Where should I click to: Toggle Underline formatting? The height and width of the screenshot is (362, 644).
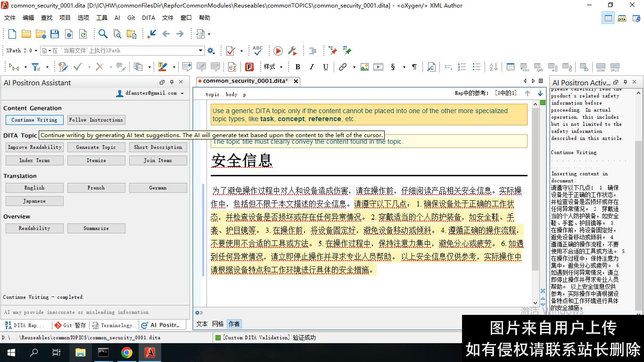[x=325, y=67]
